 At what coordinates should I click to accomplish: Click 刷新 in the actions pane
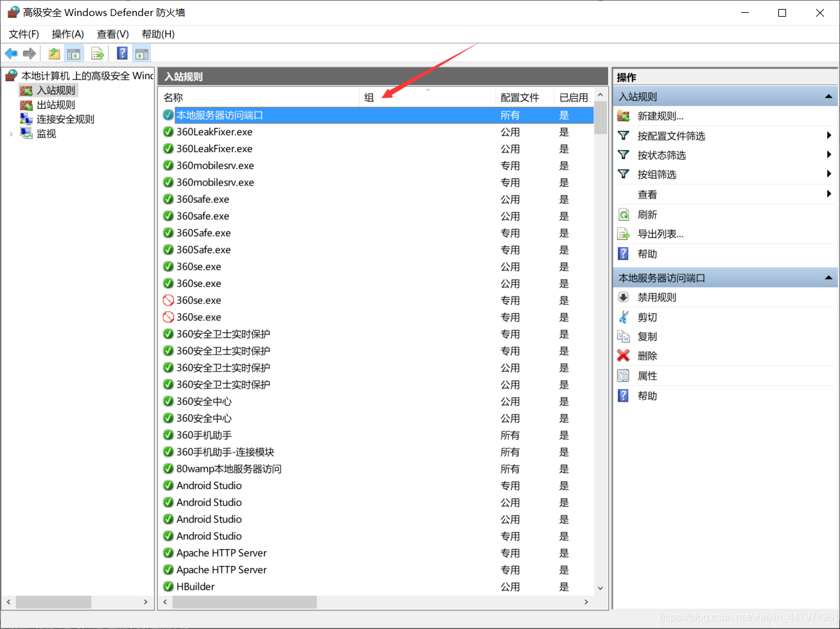[647, 215]
